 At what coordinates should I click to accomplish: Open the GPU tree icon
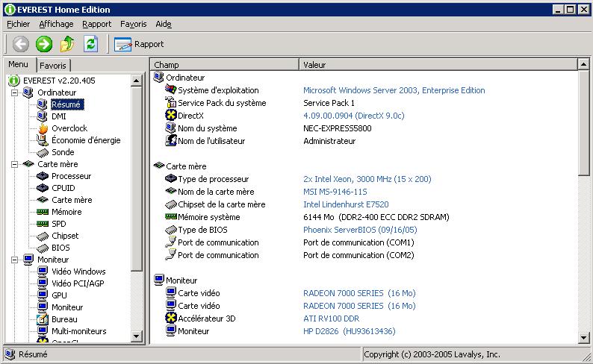tap(43, 295)
